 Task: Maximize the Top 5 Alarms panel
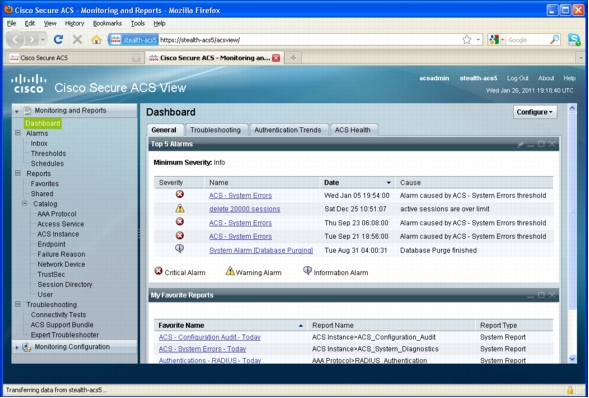click(541, 144)
